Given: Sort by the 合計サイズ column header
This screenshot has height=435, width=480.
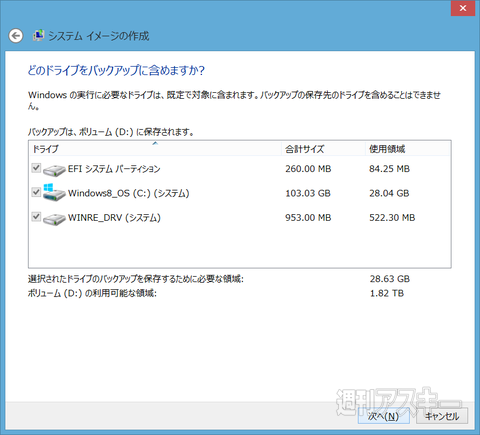Looking at the screenshot, I should tap(323, 149).
